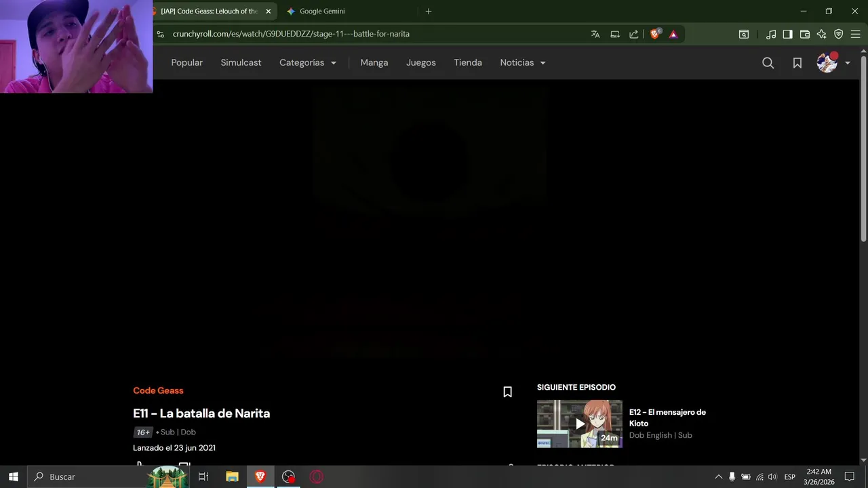Open the Manga link
This screenshot has height=488, width=868.
tap(374, 62)
